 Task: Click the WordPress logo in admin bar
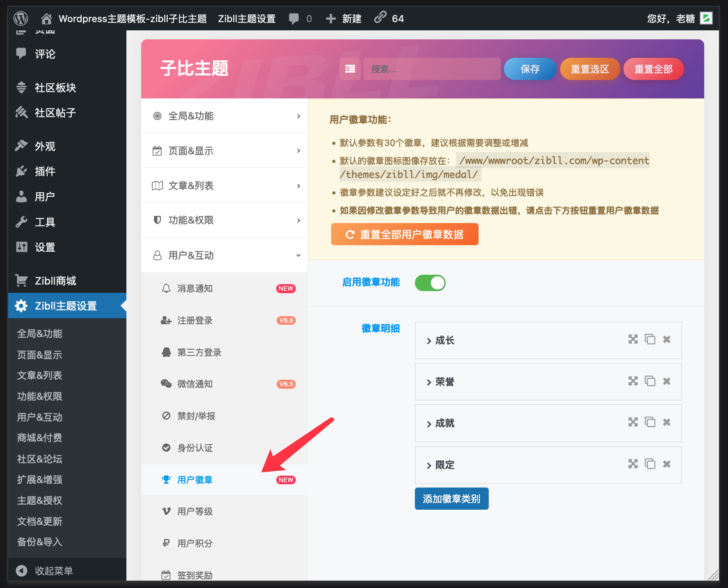click(x=21, y=18)
